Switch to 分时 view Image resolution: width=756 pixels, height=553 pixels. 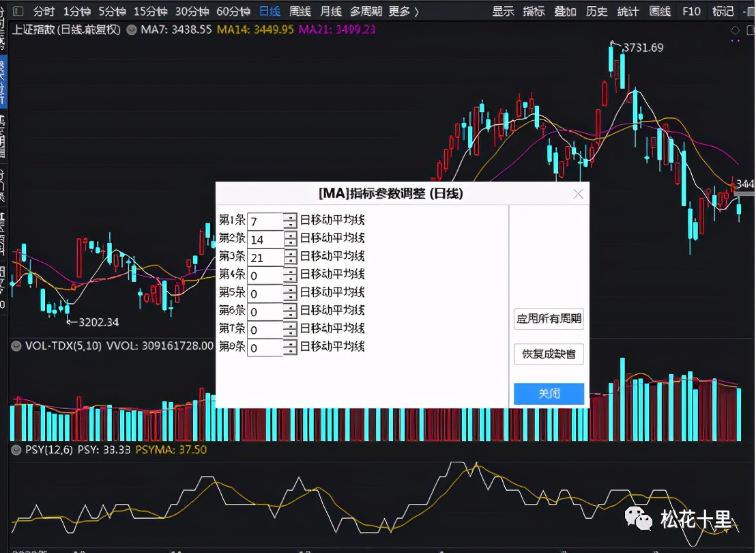(x=44, y=11)
